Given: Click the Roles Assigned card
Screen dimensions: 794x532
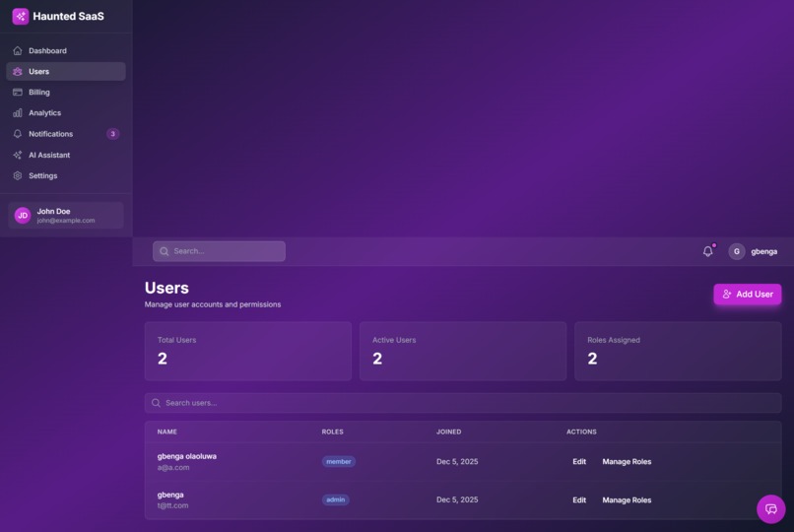Looking at the screenshot, I should coord(678,352).
